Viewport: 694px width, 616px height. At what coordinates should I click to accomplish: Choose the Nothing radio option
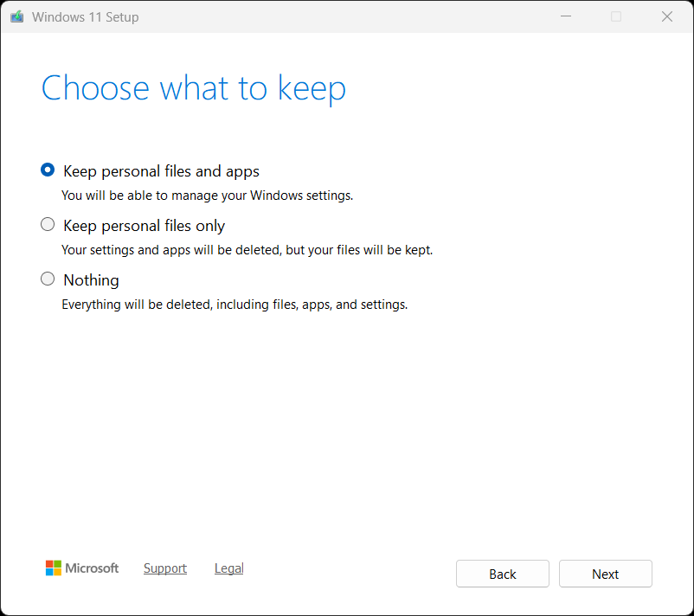point(48,279)
